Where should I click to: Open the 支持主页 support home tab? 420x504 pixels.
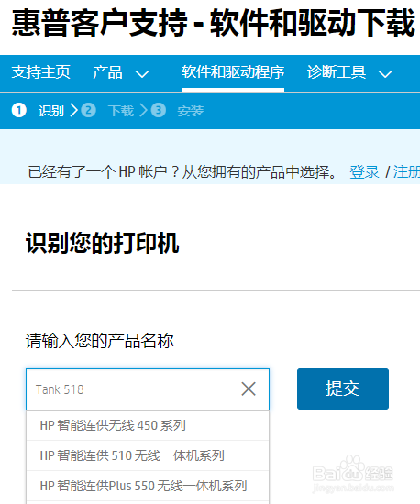click(x=41, y=72)
